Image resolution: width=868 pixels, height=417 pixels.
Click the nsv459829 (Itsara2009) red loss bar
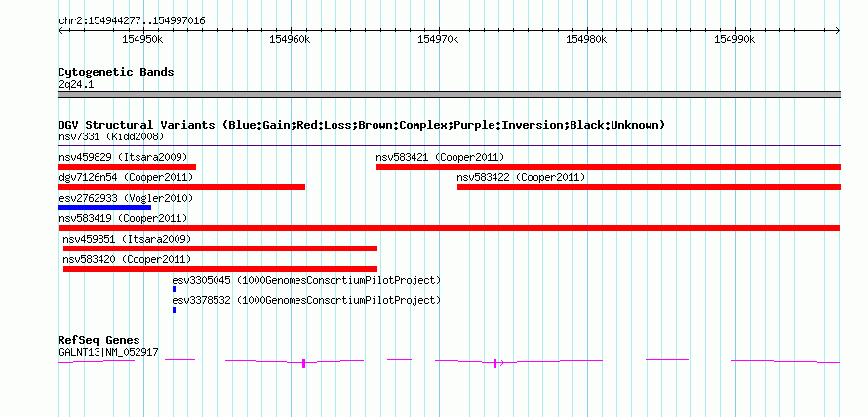tap(127, 167)
